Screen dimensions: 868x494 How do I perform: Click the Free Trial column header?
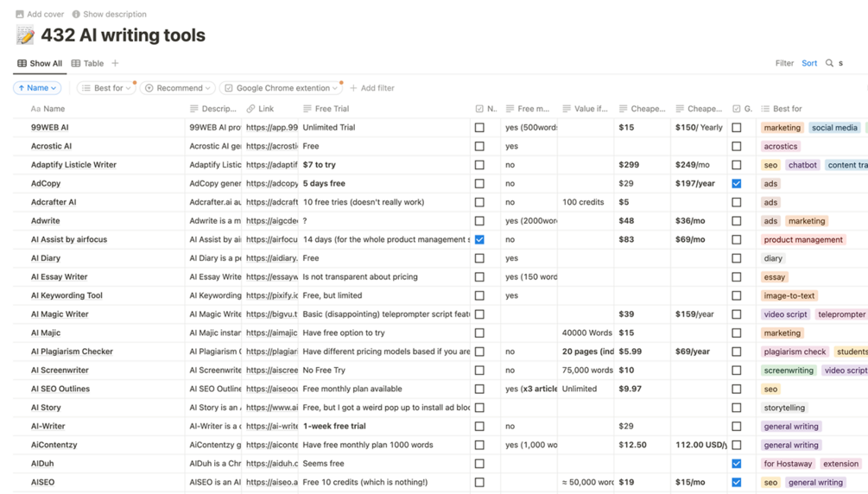tap(326, 109)
